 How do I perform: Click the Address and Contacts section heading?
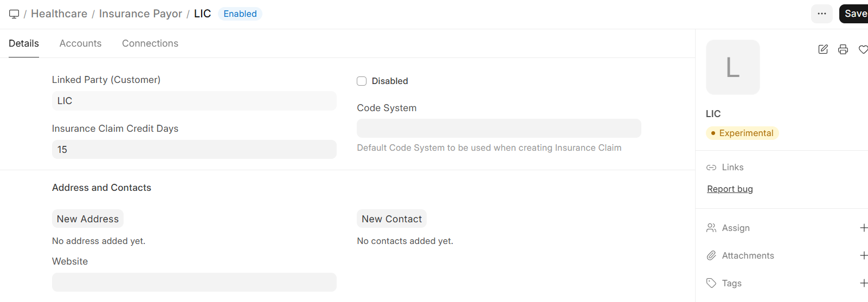101,188
